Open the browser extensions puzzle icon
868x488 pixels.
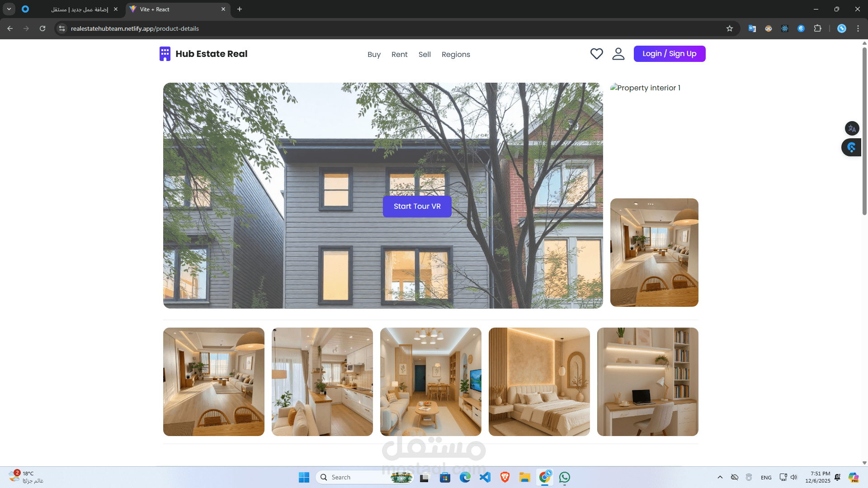(817, 28)
